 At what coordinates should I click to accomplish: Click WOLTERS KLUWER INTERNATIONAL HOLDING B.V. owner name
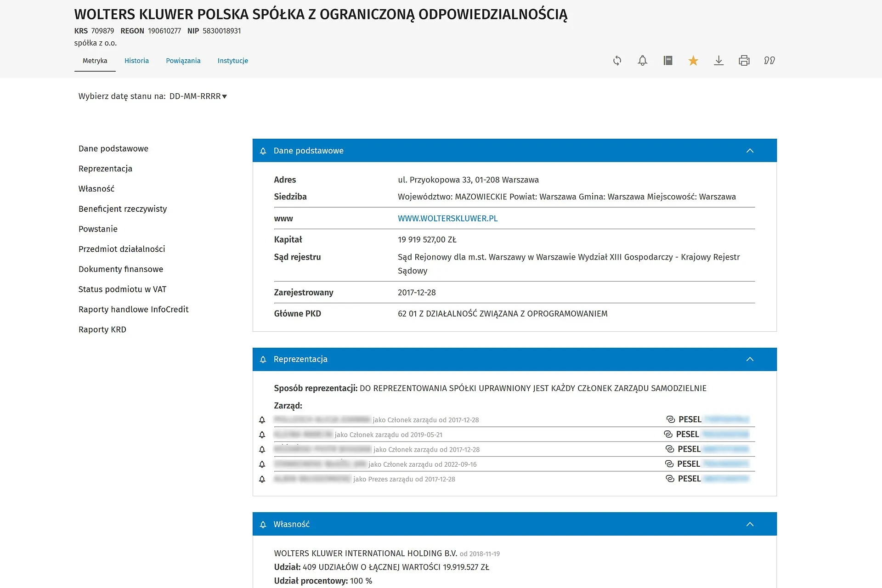pyautogui.click(x=366, y=554)
